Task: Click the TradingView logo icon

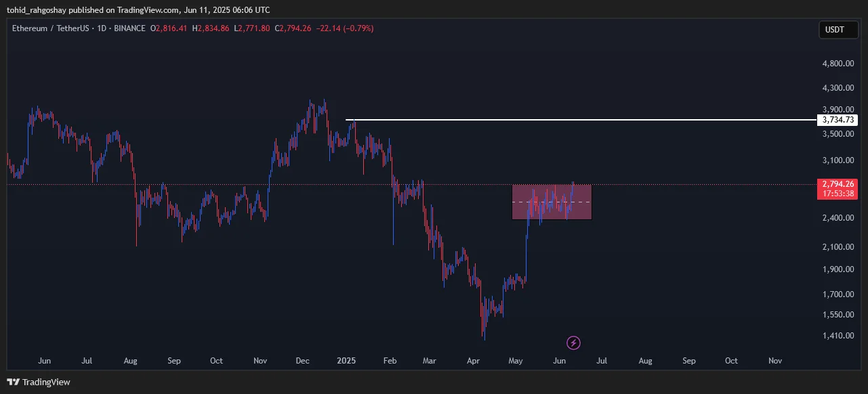Action: click(x=13, y=382)
